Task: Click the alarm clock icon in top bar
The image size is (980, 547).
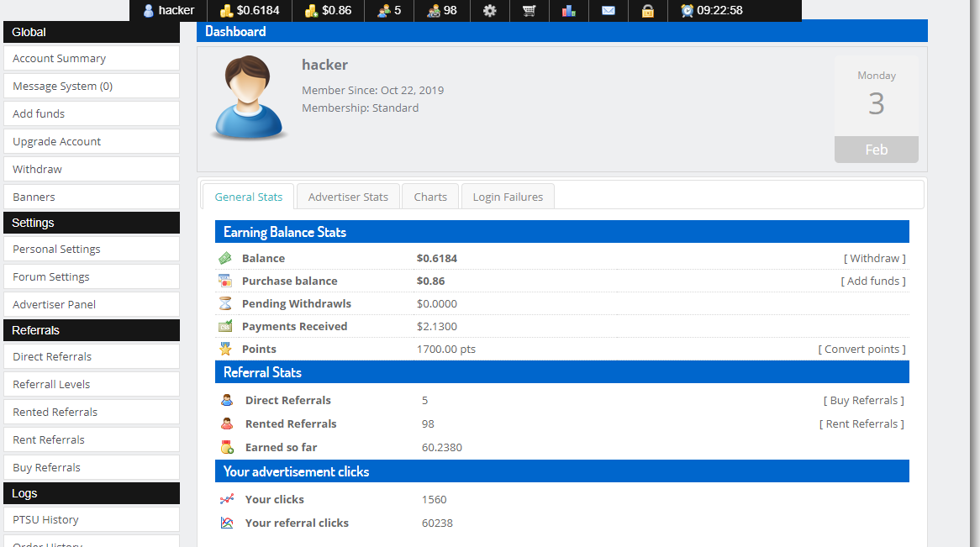Action: 688,11
